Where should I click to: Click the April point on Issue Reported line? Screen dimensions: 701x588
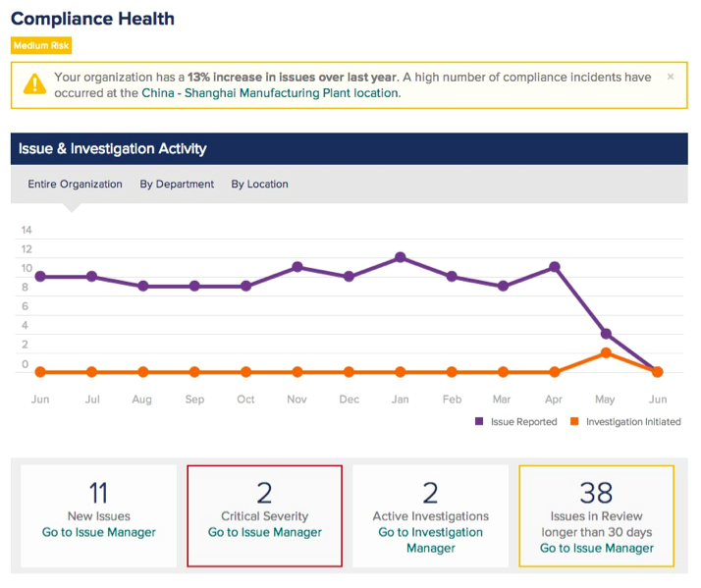click(x=555, y=267)
